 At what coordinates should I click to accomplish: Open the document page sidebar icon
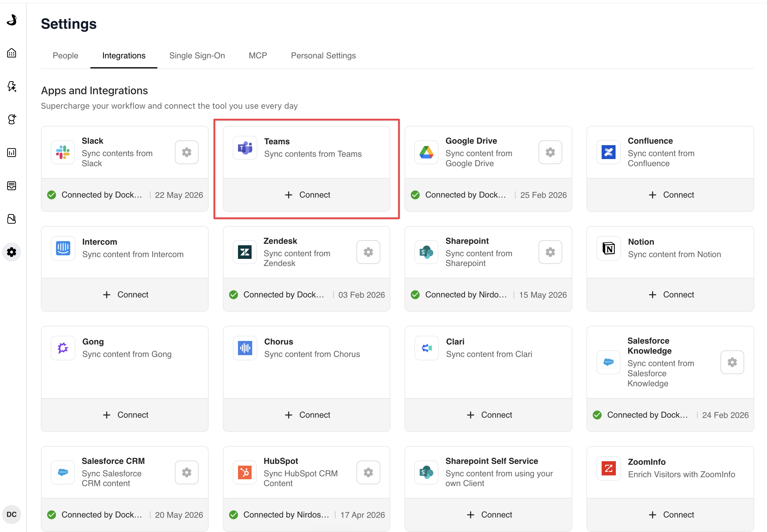[x=12, y=219]
